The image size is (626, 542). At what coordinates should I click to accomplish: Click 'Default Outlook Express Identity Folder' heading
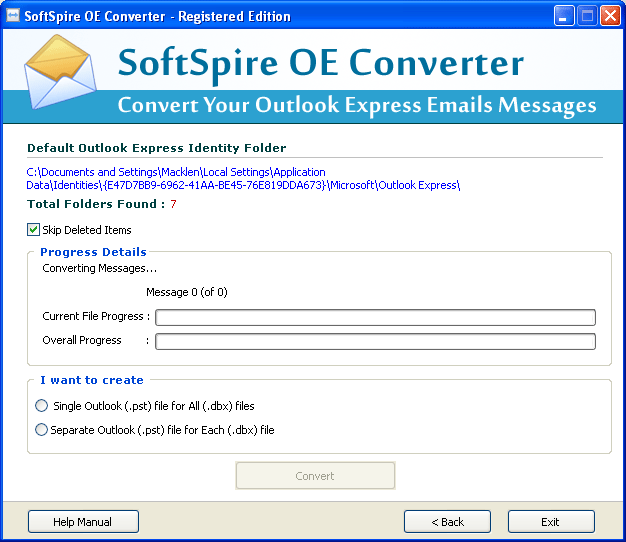[156, 148]
